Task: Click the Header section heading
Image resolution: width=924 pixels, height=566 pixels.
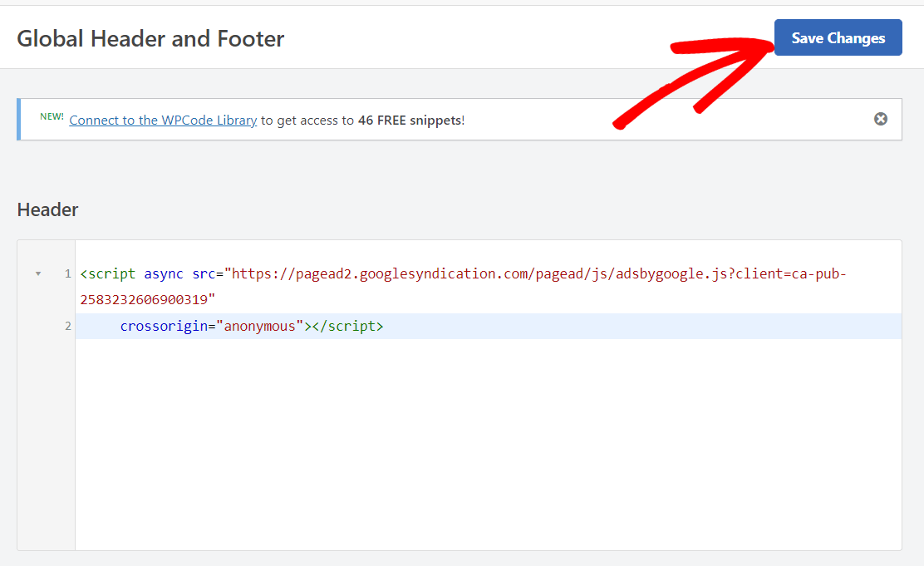Action: [x=47, y=209]
